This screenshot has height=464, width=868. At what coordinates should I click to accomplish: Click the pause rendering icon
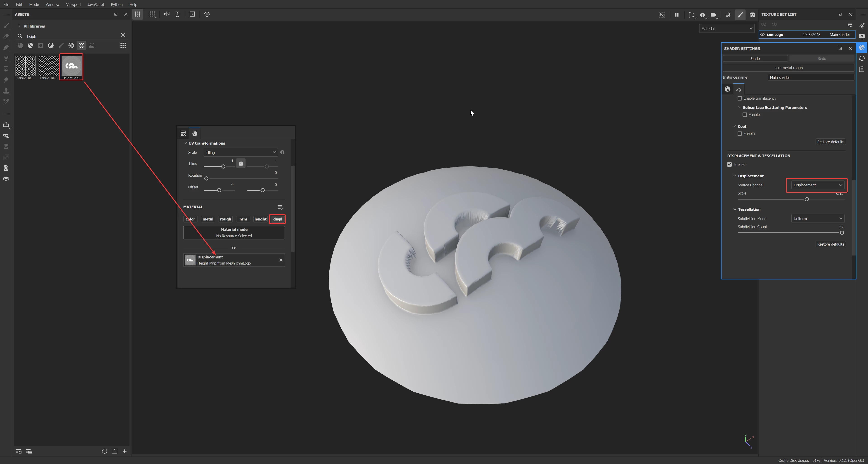[676, 15]
